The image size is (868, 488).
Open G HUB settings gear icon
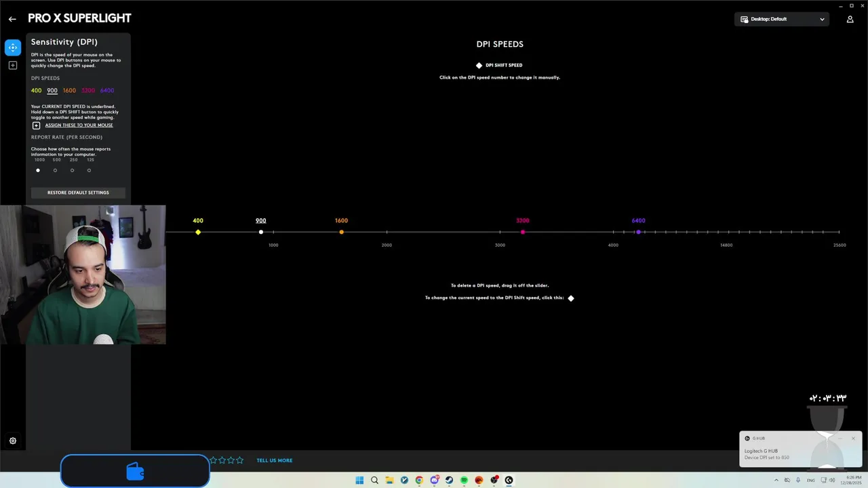13,441
